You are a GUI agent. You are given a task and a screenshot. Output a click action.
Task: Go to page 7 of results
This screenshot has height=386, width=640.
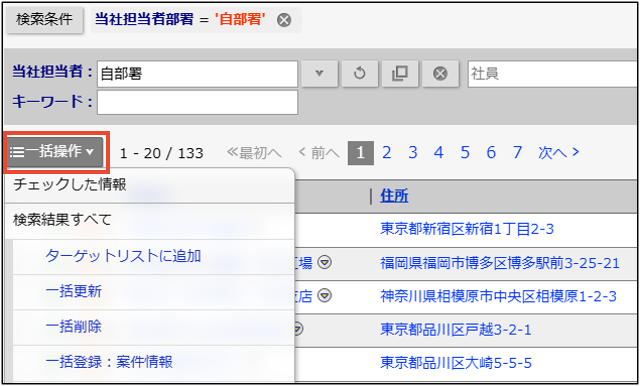pos(518,153)
